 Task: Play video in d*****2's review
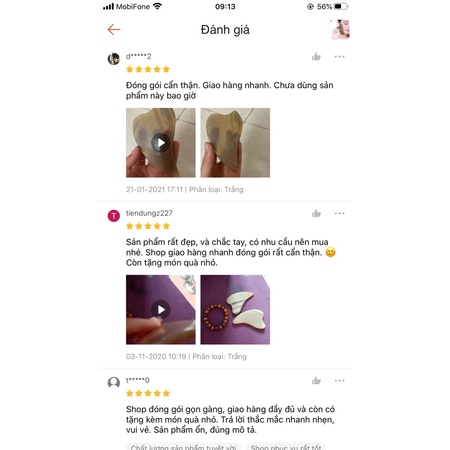coord(161,143)
